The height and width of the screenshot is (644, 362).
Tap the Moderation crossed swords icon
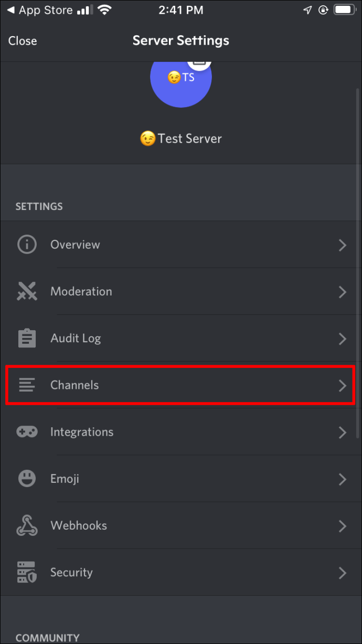(27, 291)
